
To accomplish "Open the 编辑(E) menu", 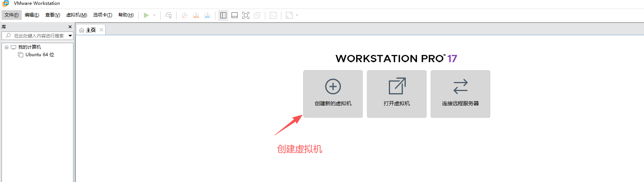I will (x=32, y=15).
